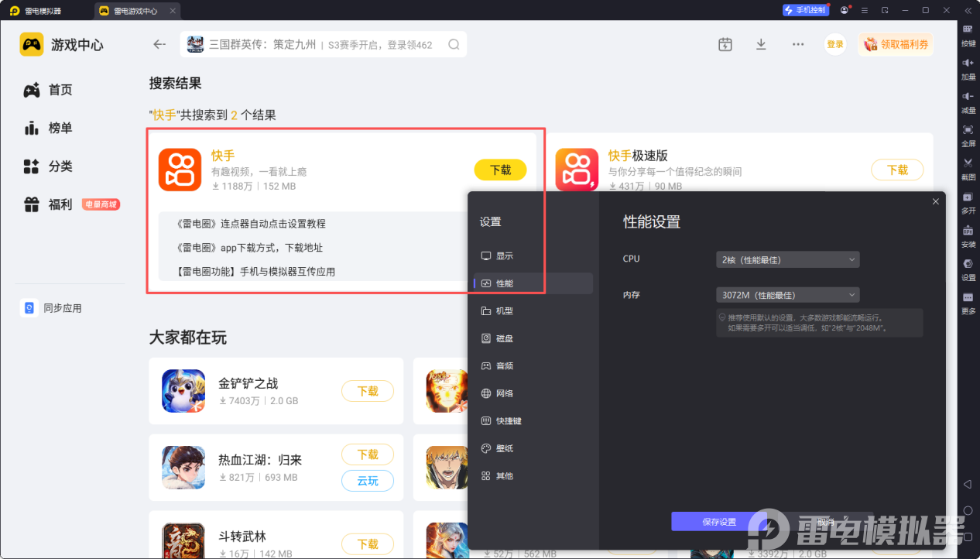Click the 加量 volume up icon
Viewport: 980px width, 559px height.
pos(968,63)
